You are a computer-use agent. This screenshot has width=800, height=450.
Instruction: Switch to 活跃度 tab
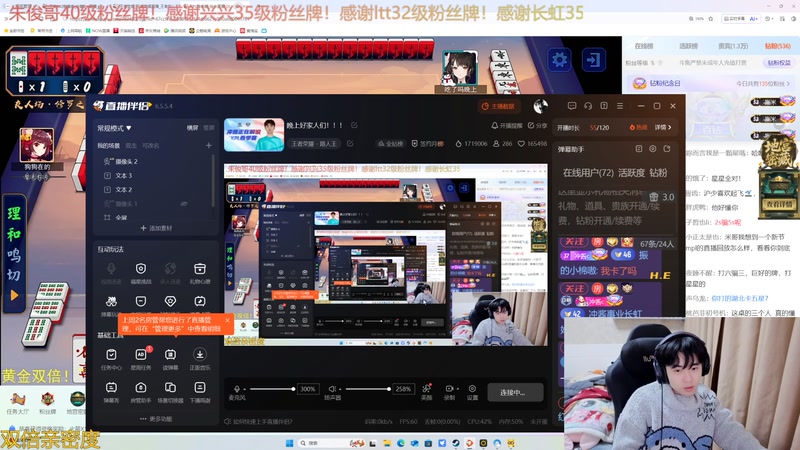click(632, 172)
